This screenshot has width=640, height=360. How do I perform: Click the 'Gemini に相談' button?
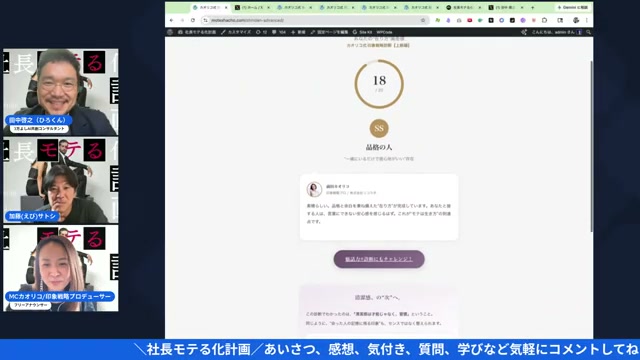point(573,7)
